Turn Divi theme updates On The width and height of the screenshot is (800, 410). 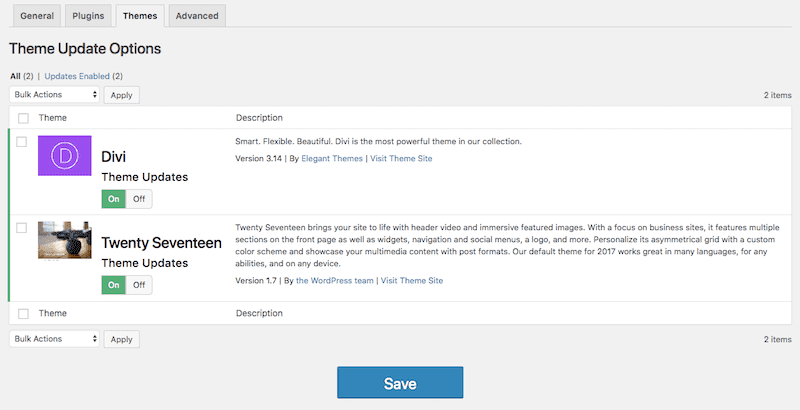[x=114, y=199]
